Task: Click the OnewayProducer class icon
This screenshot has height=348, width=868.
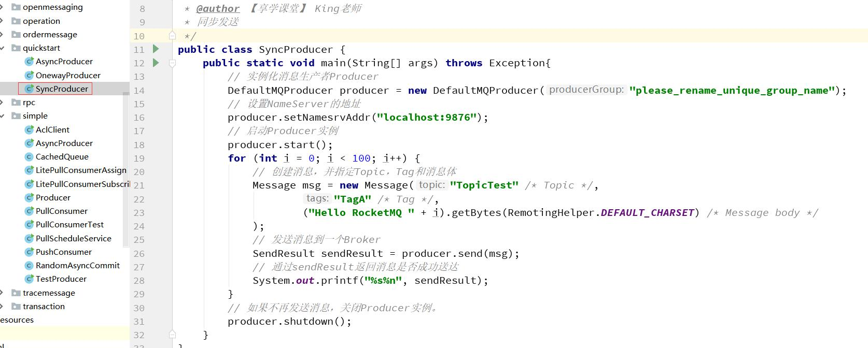Action: pos(30,75)
